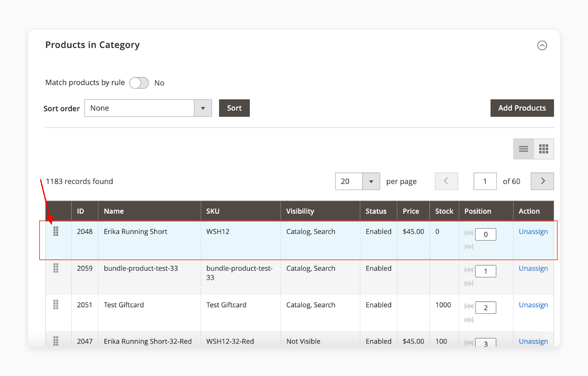Collapse the Products in Category panel
588x376 pixels.
tap(542, 45)
